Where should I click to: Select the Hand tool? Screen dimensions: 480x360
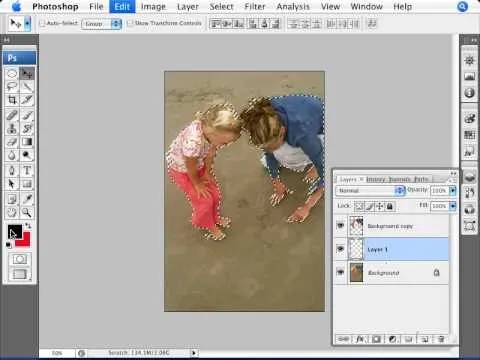tap(12, 212)
